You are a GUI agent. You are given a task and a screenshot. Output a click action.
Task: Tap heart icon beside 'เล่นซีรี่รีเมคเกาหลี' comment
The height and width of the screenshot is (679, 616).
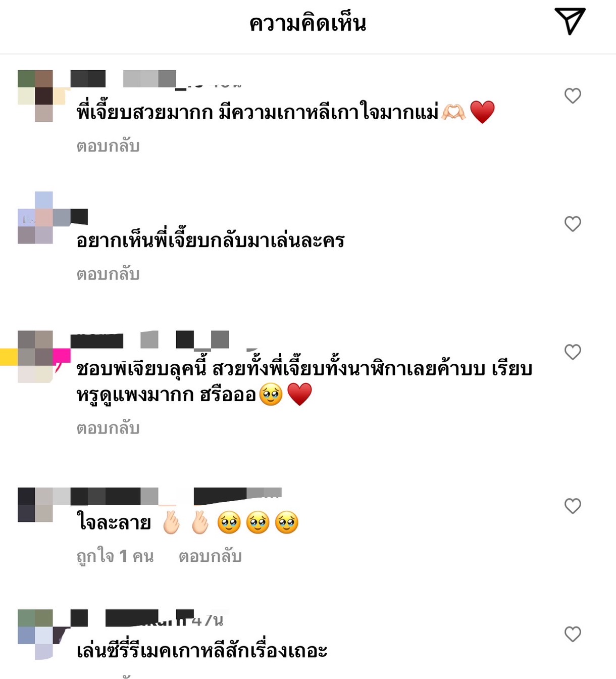point(573,634)
